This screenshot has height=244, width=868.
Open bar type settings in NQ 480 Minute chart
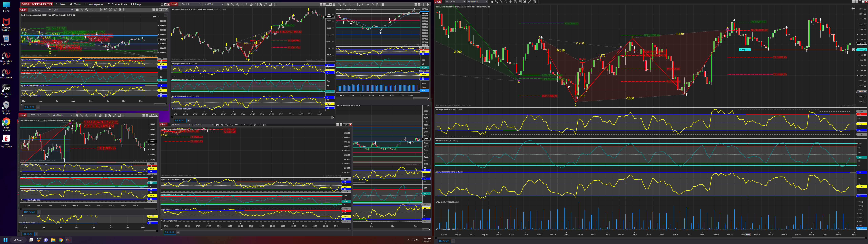click(x=492, y=2)
